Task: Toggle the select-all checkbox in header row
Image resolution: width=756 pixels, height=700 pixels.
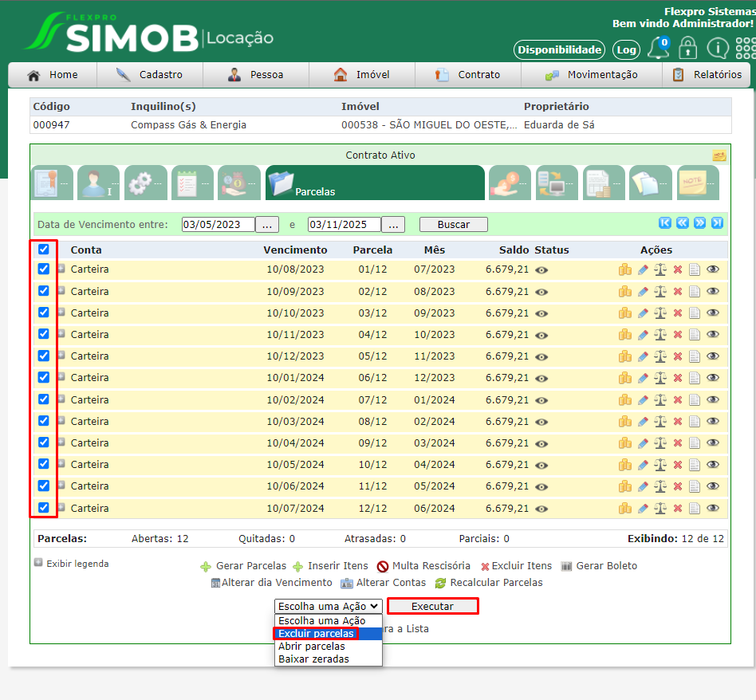Action: click(x=43, y=250)
